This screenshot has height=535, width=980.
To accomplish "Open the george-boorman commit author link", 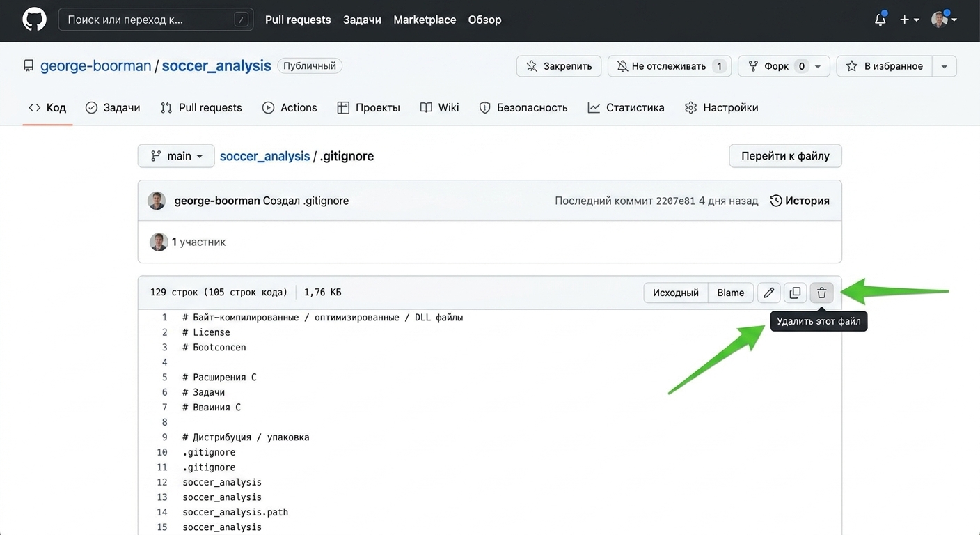I will [x=217, y=201].
